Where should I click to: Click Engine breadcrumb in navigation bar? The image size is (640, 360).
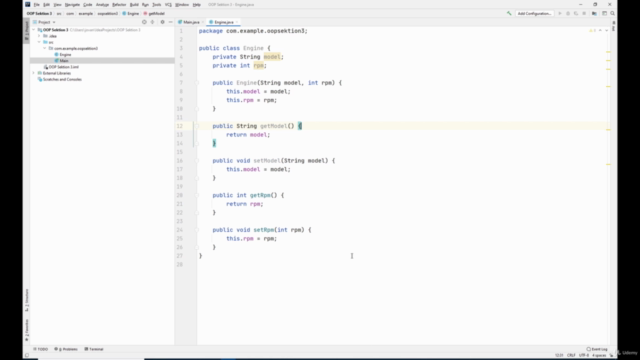pos(131,13)
